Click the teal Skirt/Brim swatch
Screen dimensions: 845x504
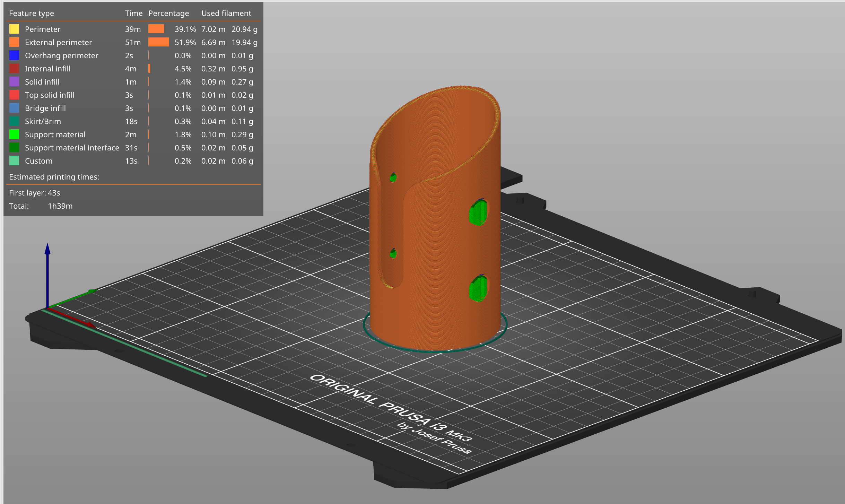pos(14,121)
